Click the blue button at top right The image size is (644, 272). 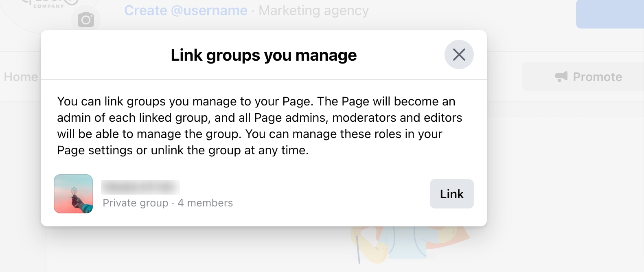(x=609, y=15)
